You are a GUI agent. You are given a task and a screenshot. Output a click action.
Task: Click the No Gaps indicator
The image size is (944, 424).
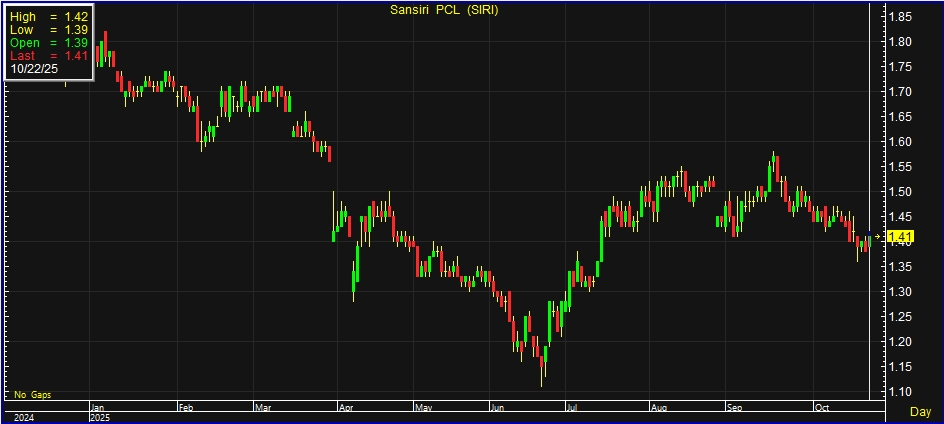pyautogui.click(x=31, y=395)
